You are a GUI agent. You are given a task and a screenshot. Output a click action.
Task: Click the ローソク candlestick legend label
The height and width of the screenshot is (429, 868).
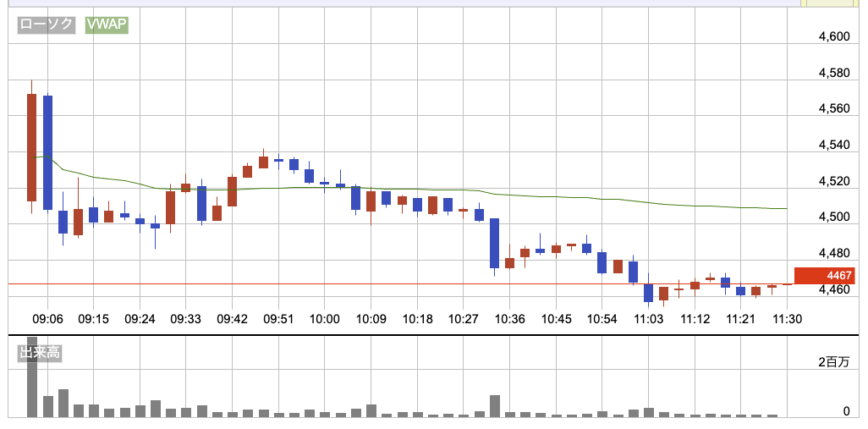click(x=48, y=25)
